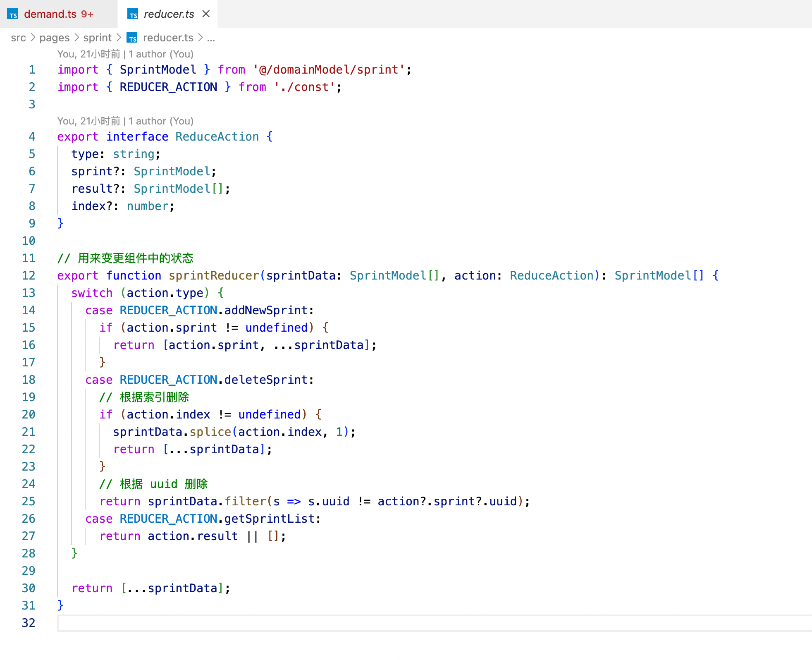The height and width of the screenshot is (660, 812).
Task: Click TypeScript icon in breadcrumb path
Action: [x=132, y=38]
